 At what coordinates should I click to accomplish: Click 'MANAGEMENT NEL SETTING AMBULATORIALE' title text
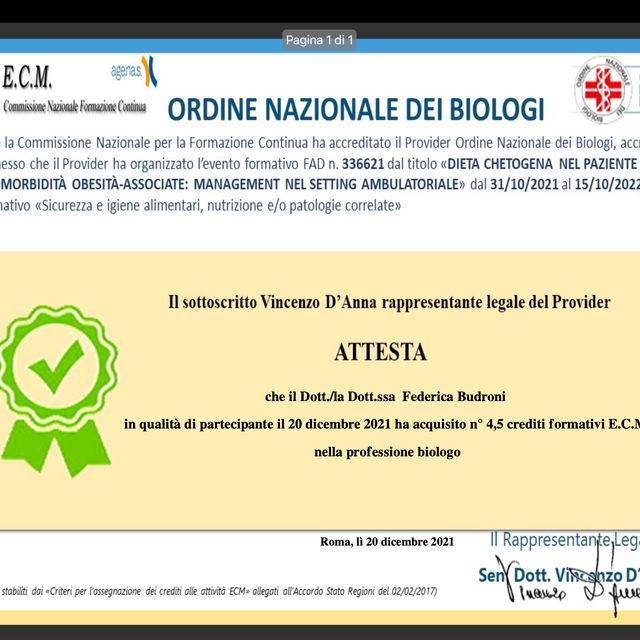(327, 184)
